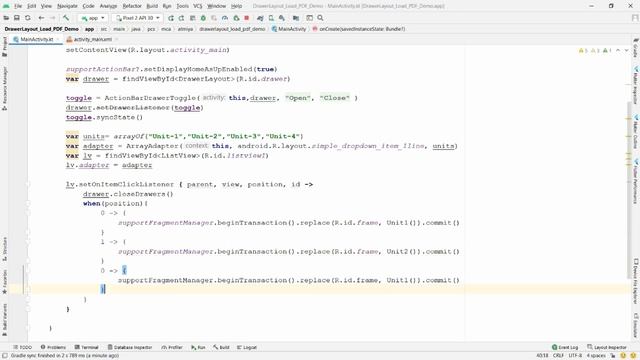Open the Flutter Outline right sidebar tab

coord(636,132)
